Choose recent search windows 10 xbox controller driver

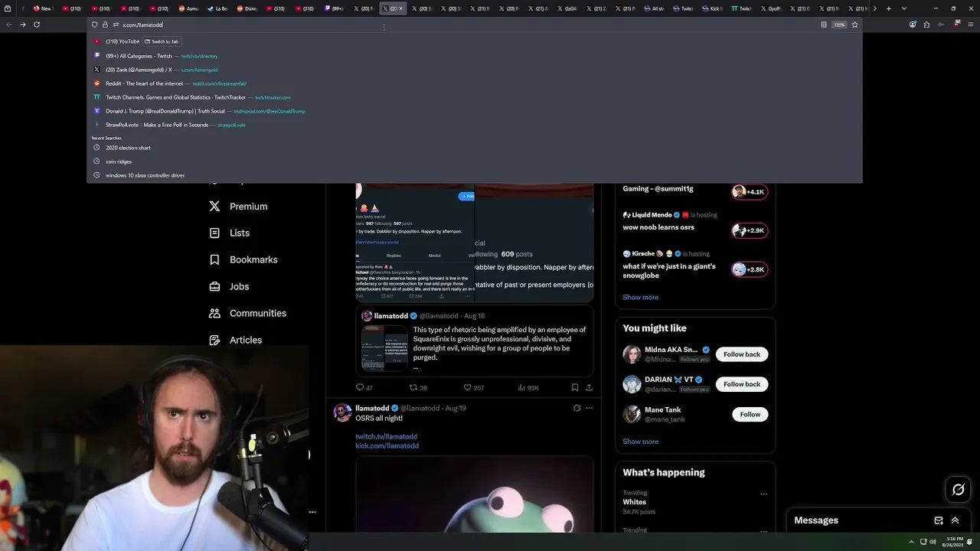click(x=474, y=175)
